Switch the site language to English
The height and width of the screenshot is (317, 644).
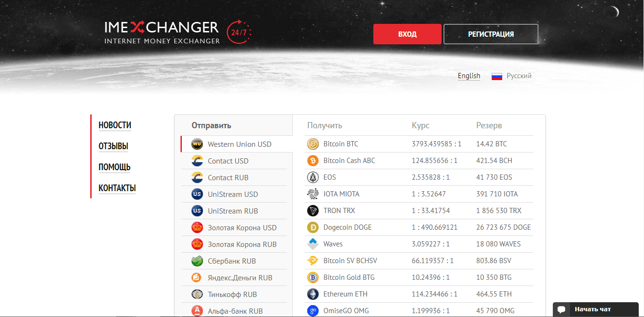(468, 75)
